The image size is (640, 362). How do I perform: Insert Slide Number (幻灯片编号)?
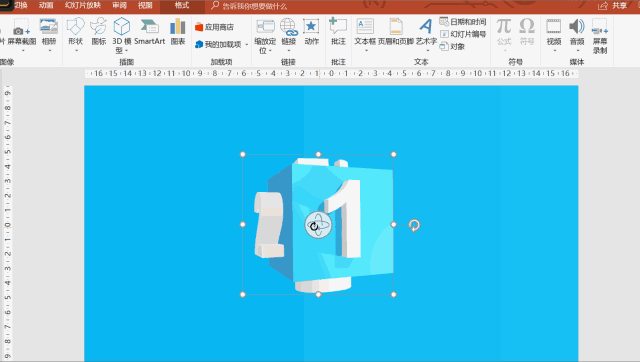click(463, 34)
